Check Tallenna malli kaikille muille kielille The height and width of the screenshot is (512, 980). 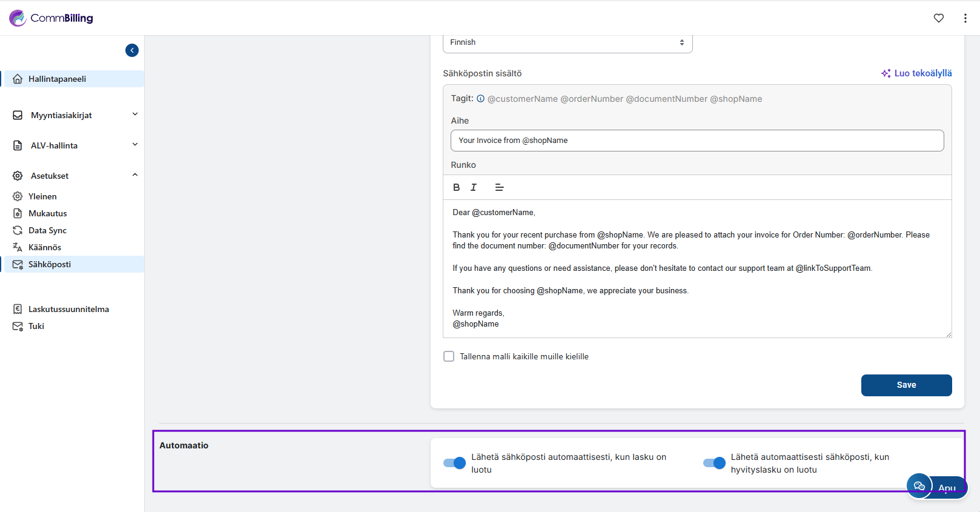[449, 356]
